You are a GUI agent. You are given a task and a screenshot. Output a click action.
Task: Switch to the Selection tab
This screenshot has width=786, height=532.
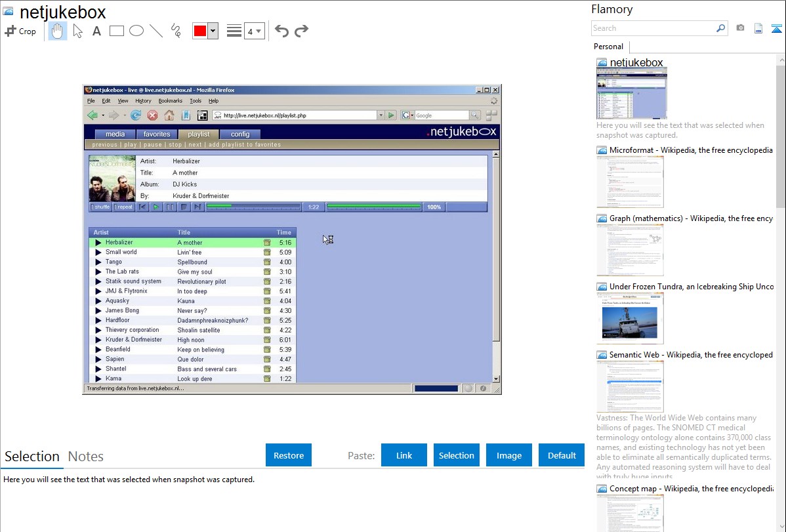tap(32, 457)
